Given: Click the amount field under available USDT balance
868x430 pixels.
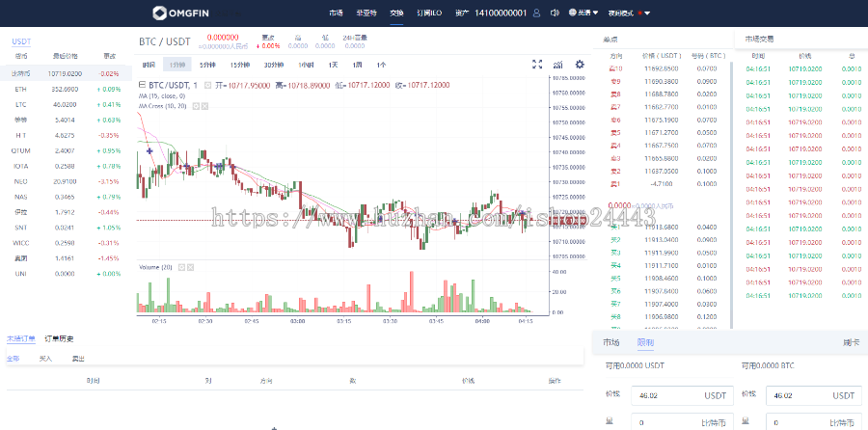Looking at the screenshot, I should click(682, 421).
